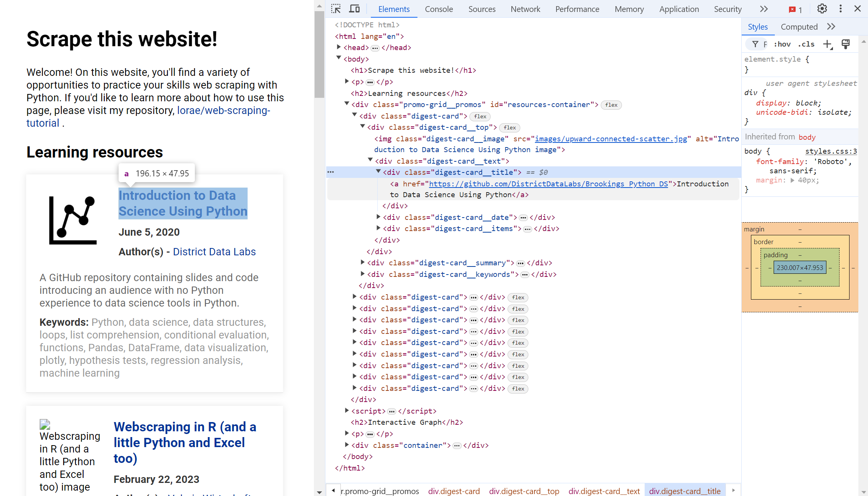Open the Sources tab
This screenshot has width=868, height=496.
coord(482,9)
